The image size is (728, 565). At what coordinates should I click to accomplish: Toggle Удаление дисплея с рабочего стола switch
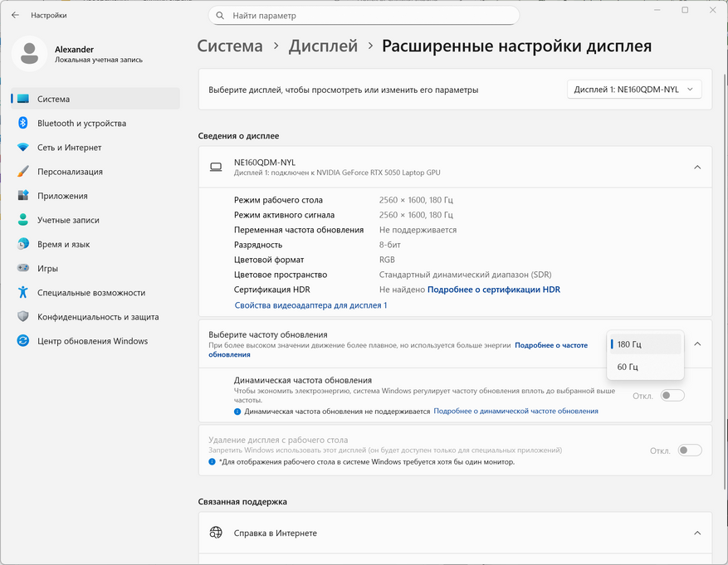[689, 451]
